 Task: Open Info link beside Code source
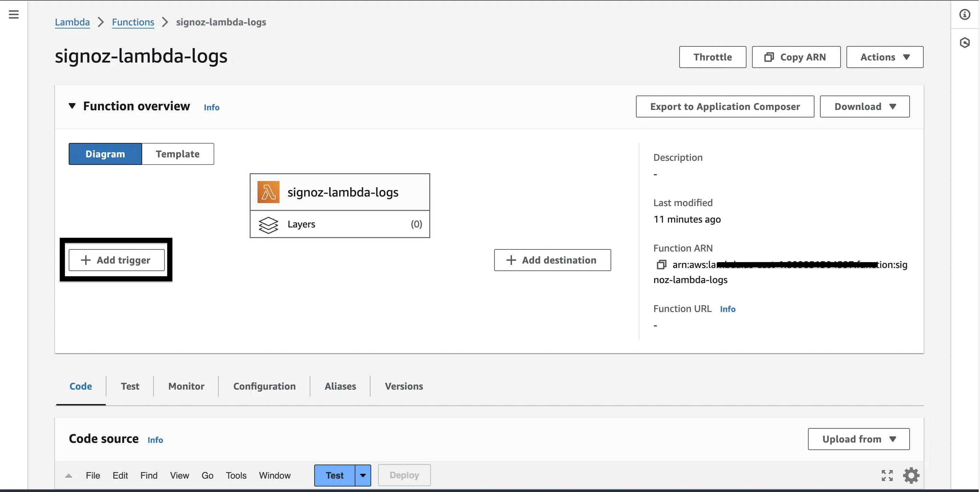155,440
